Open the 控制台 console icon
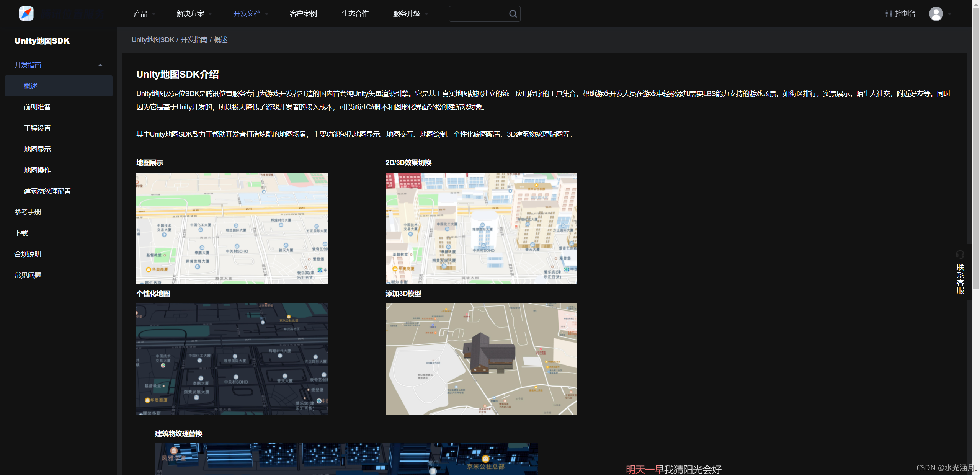Viewport: 980px width, 475px height. point(889,14)
